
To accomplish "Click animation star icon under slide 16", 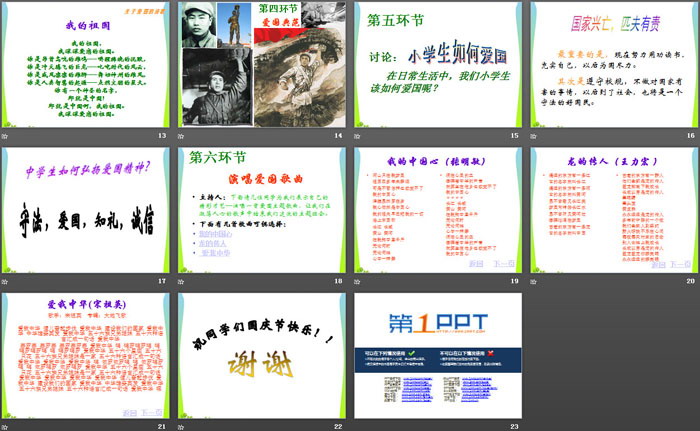I will [533, 136].
